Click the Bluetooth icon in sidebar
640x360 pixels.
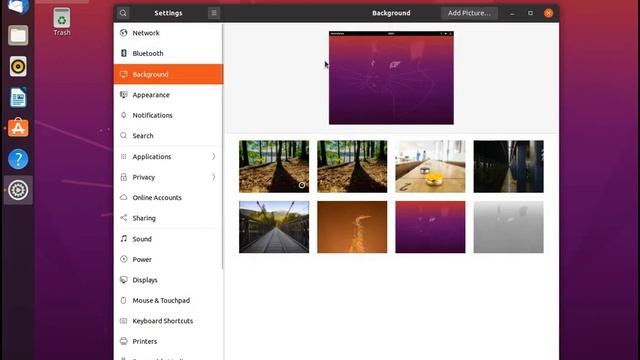[124, 53]
